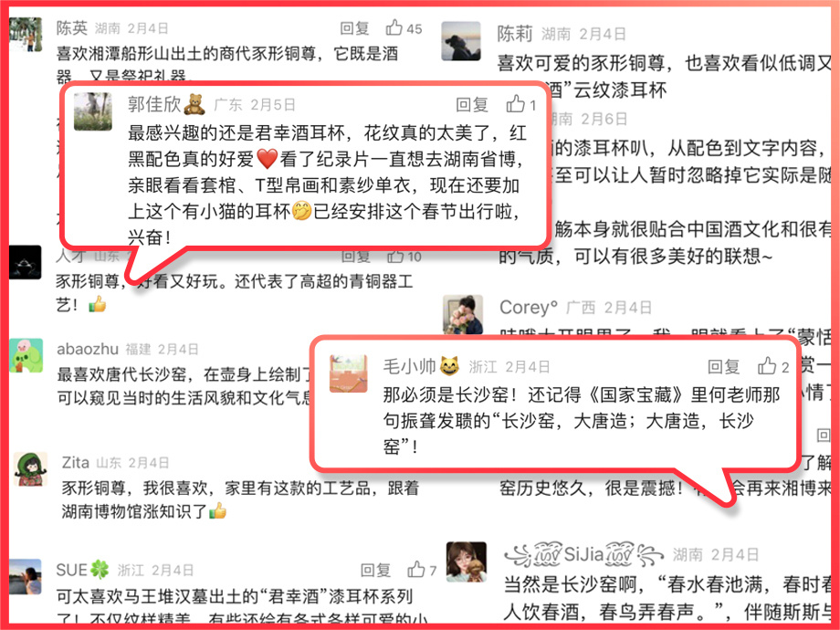
Task: Reply to SUE's comment
Action: point(375,570)
